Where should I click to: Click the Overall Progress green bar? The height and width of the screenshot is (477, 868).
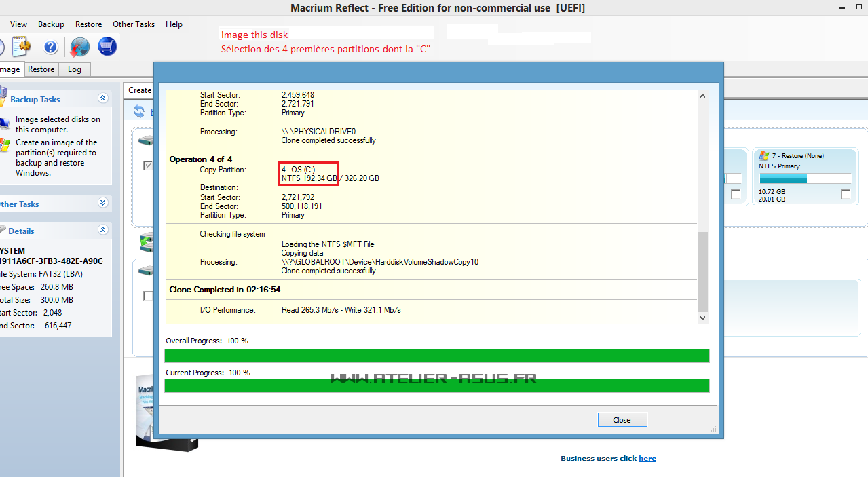[436, 356]
